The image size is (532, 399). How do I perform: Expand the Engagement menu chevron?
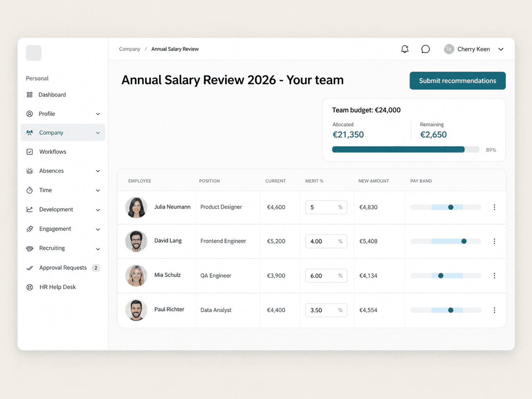[x=98, y=229]
